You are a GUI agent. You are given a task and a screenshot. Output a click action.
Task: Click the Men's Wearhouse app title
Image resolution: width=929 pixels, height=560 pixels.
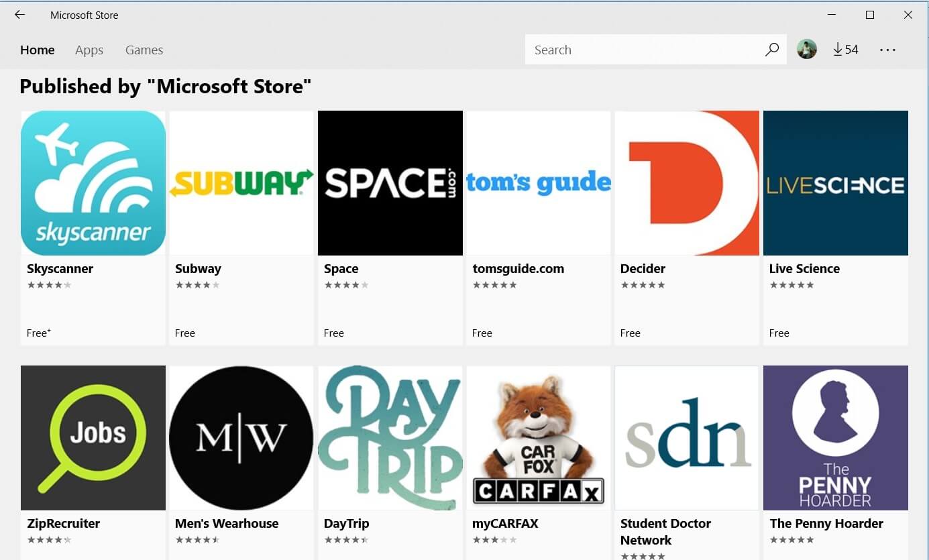click(227, 523)
